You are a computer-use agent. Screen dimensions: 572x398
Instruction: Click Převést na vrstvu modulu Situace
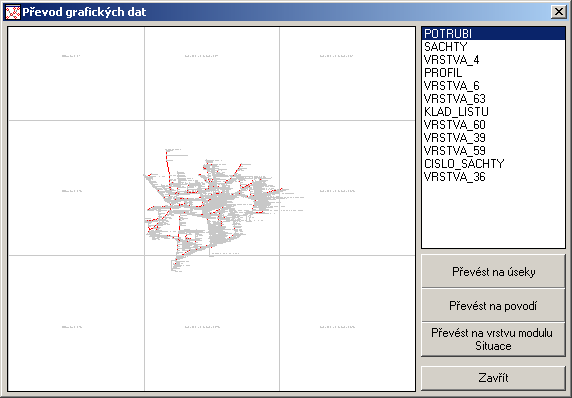[493, 339]
